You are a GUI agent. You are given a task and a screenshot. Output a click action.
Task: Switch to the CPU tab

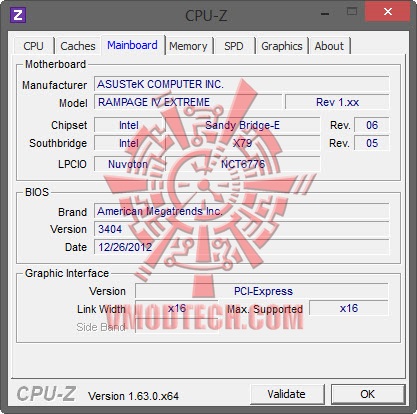click(x=33, y=46)
